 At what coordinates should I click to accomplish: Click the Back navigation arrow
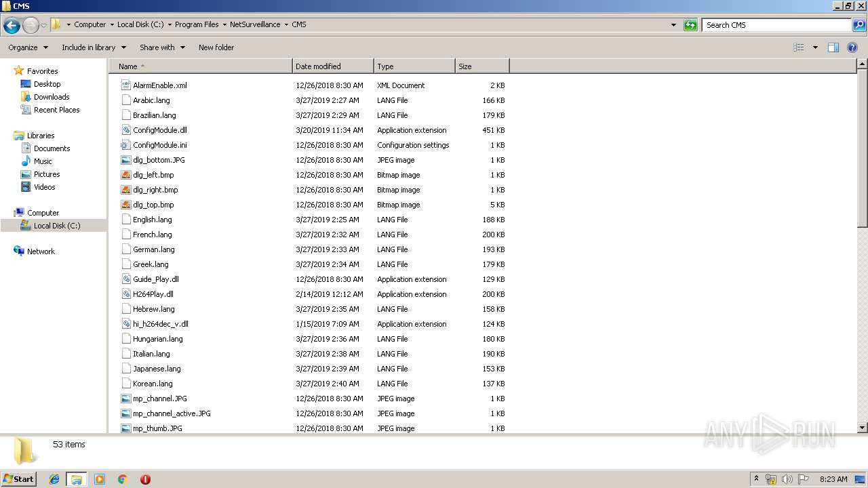12,26
